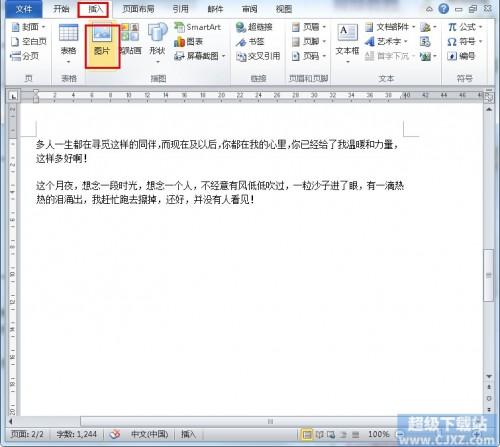
Task: Switch to draft view
Action: 356,434
